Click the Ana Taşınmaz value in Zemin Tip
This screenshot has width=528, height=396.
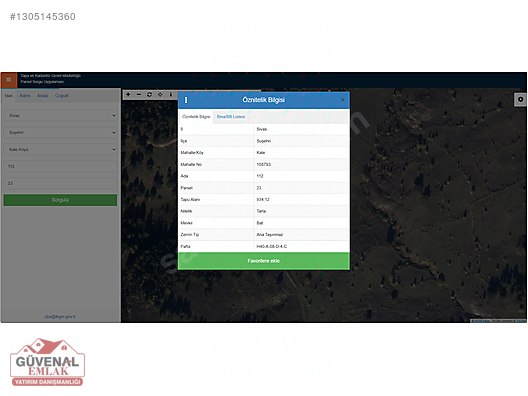pos(270,235)
